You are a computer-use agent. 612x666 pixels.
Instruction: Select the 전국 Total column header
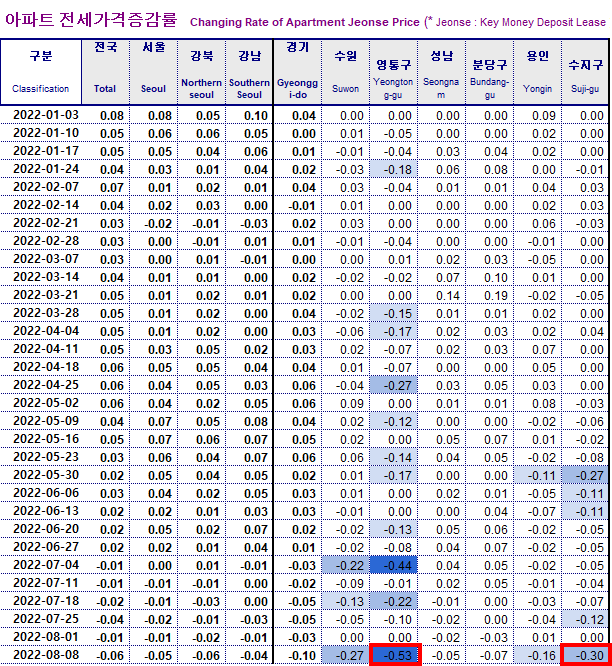(x=105, y=72)
